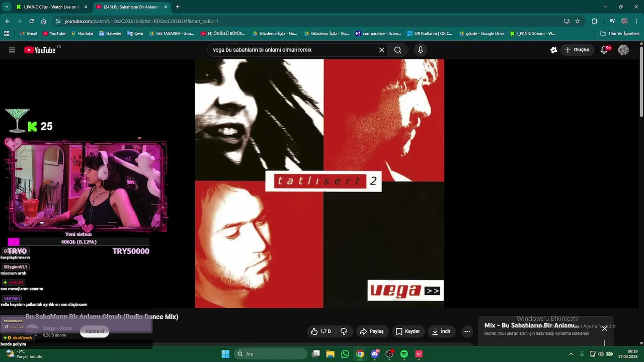The width and height of the screenshot is (644, 362).
Task: Reload the current page
Action: coord(31,21)
